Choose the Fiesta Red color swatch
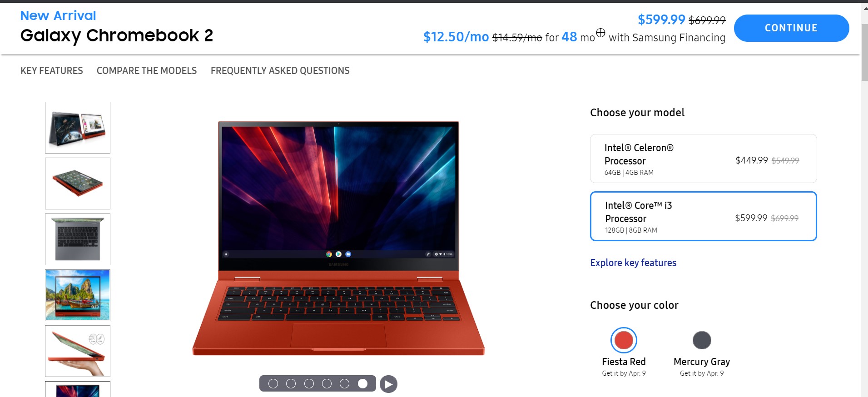The width and height of the screenshot is (868, 397). pyautogui.click(x=624, y=340)
